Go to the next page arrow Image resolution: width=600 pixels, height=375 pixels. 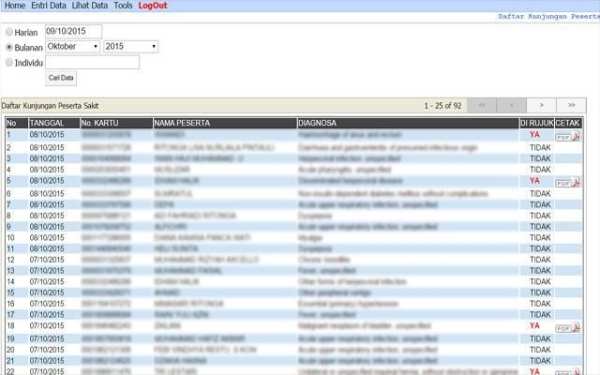point(541,105)
